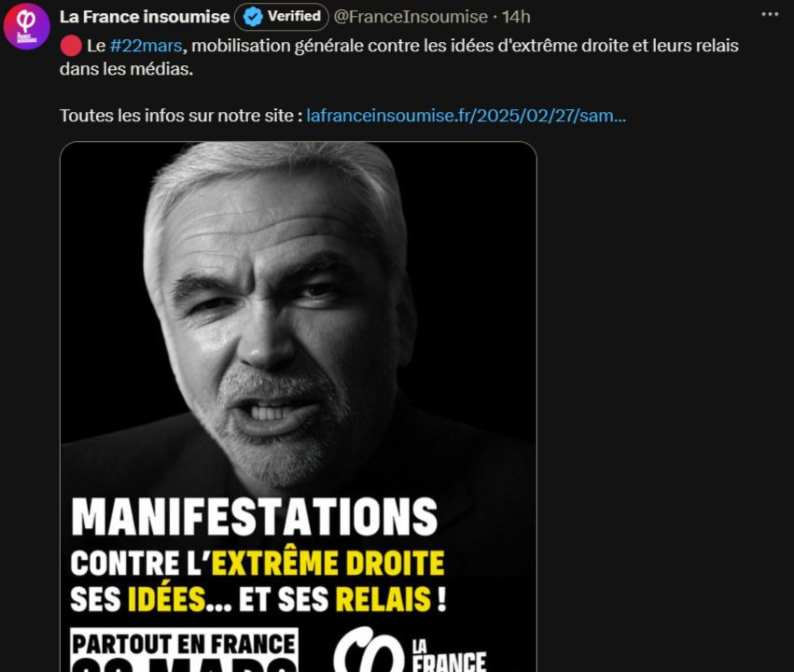Click the yellow EXTRÊME DROITE text
The height and width of the screenshot is (672, 794).
click(x=328, y=563)
